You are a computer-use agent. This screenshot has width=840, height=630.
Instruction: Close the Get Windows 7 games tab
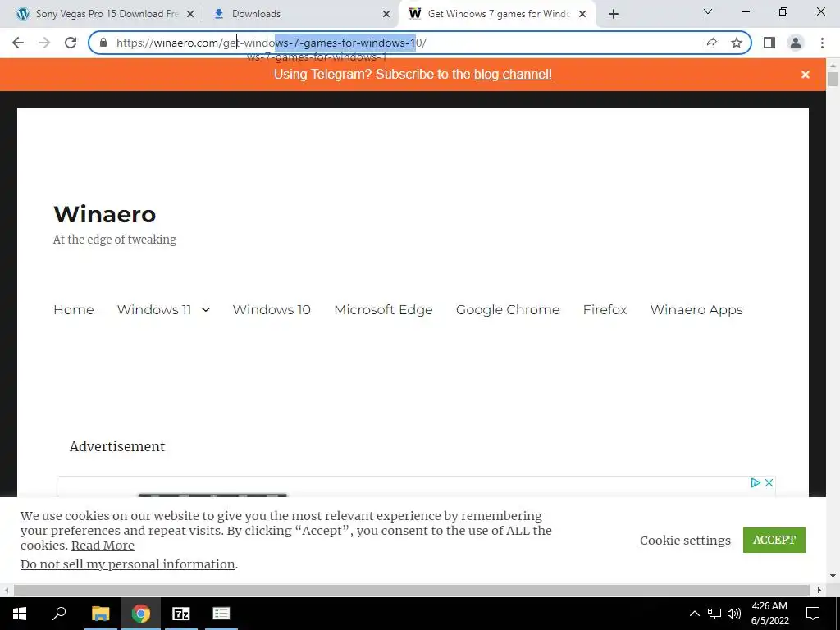[582, 14]
